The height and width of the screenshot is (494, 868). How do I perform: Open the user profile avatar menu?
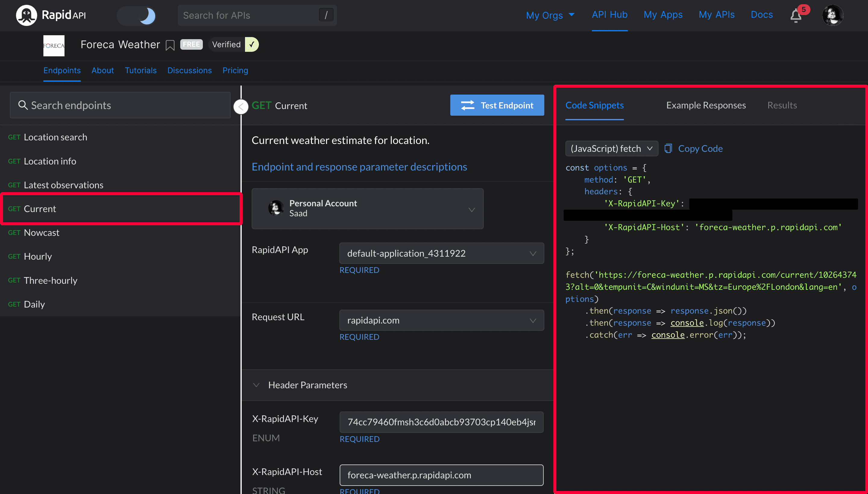coord(832,15)
